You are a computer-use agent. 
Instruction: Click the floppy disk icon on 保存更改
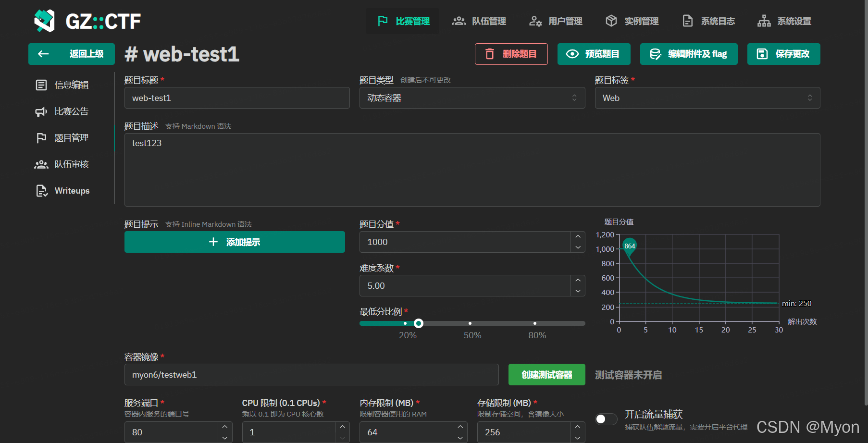(762, 54)
